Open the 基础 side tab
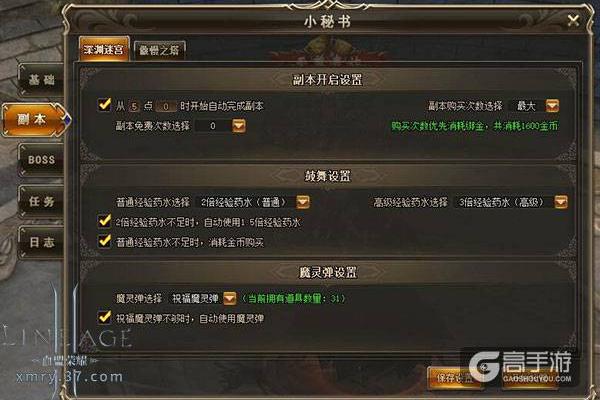The image size is (600, 400). tap(41, 80)
